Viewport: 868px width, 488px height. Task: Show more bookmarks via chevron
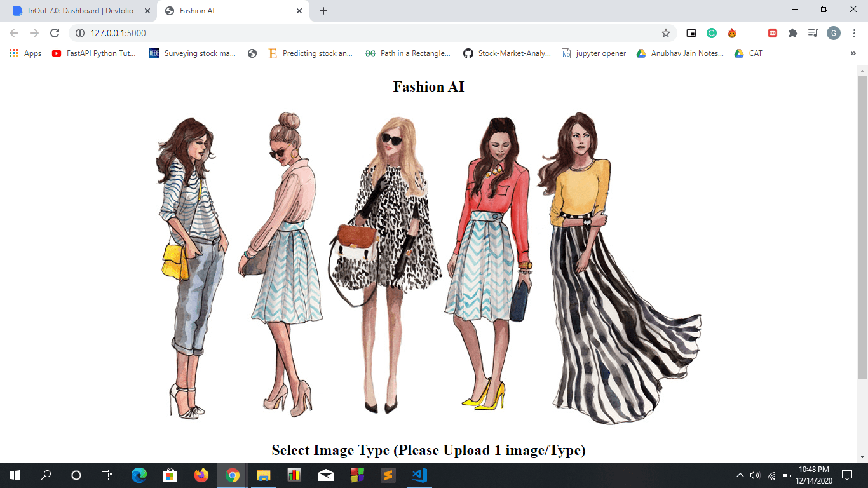point(853,53)
